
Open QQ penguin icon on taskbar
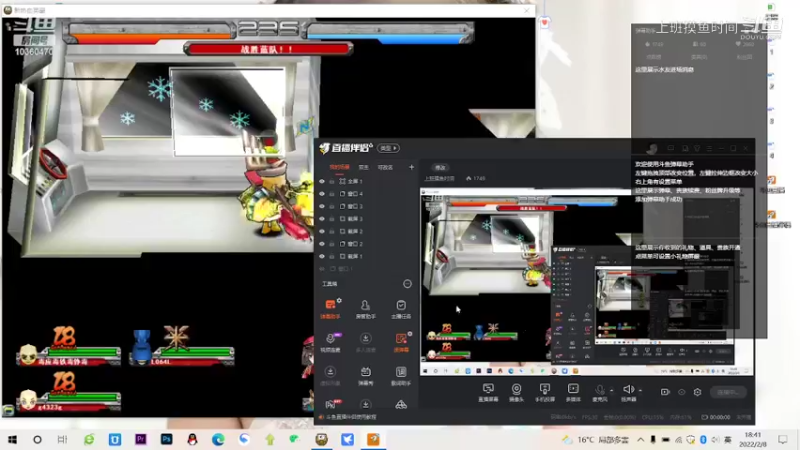coord(192,439)
